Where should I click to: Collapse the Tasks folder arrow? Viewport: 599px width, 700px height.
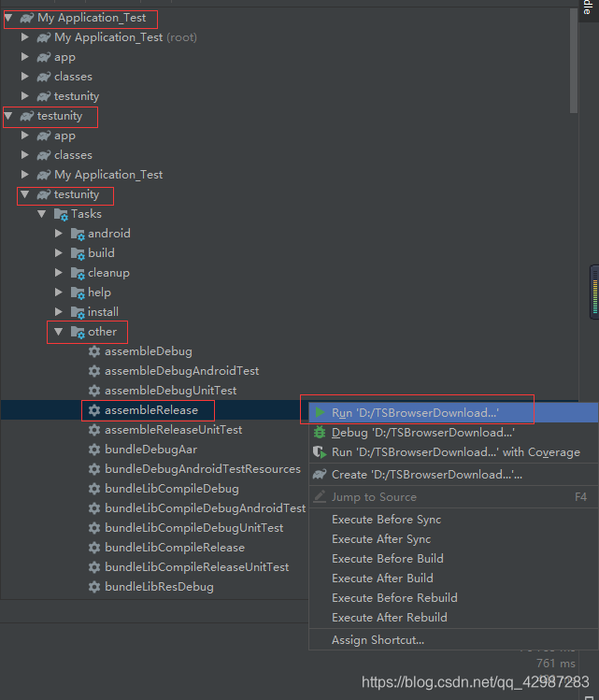(x=42, y=214)
